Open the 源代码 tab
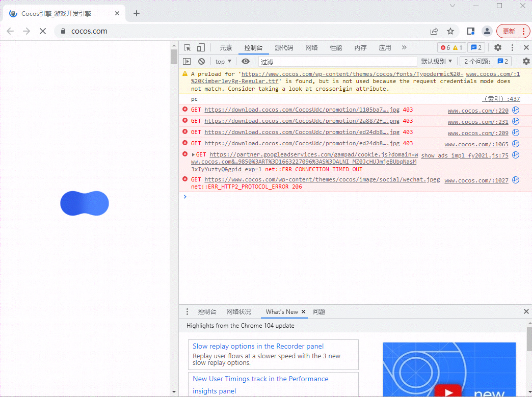The width and height of the screenshot is (532, 397). point(284,48)
